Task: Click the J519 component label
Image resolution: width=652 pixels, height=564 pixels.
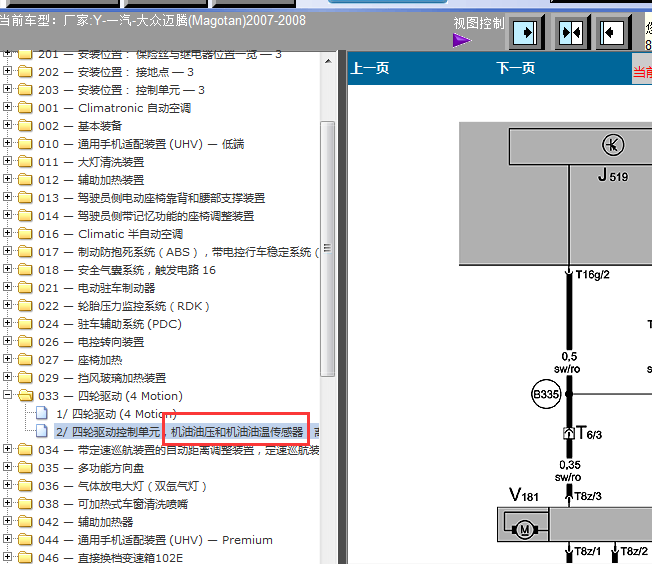Action: click(x=613, y=175)
